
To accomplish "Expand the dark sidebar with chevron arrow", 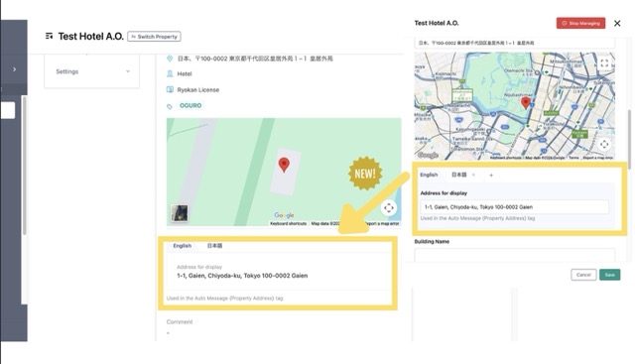I will [15, 69].
